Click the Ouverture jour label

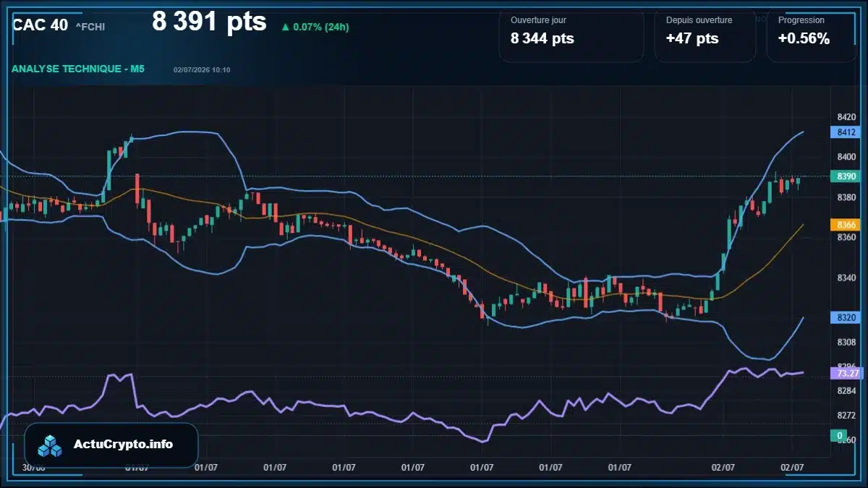click(538, 20)
